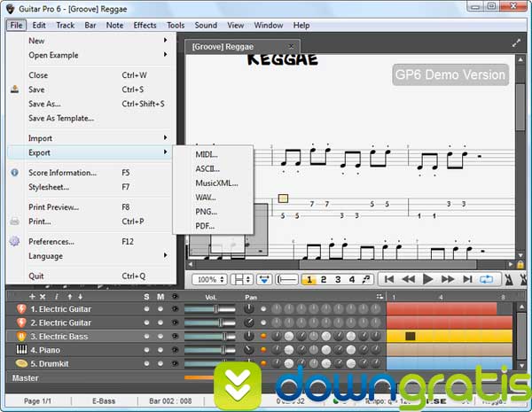Choose WAV... export option

click(206, 198)
